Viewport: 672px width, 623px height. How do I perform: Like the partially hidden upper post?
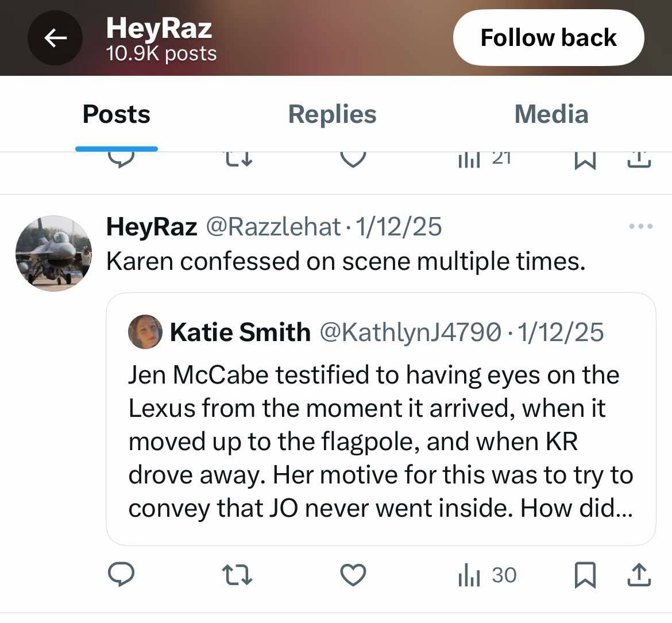353,160
